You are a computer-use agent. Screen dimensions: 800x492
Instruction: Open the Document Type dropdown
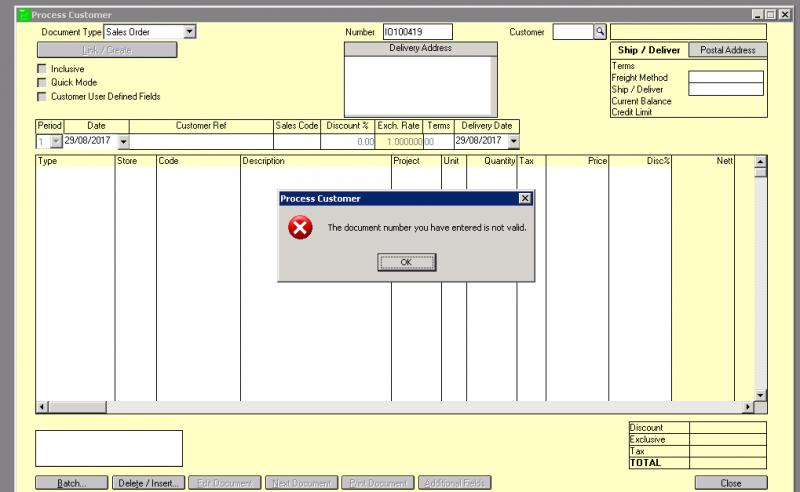pyautogui.click(x=189, y=32)
